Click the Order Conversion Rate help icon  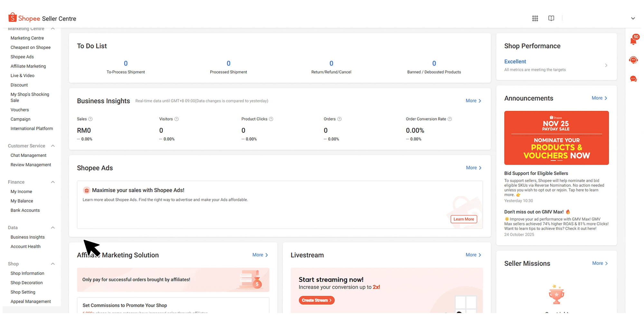[450, 119]
